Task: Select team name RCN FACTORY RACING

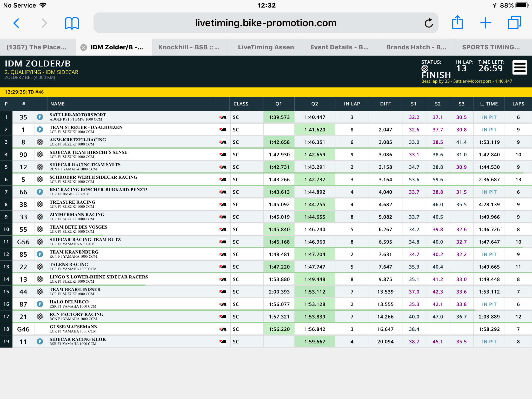Action: 76,314
